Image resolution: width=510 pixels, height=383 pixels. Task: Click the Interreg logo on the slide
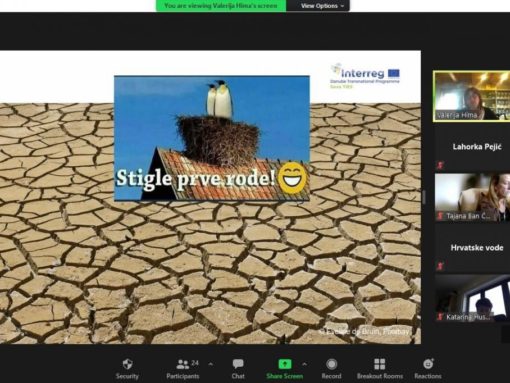coord(365,76)
